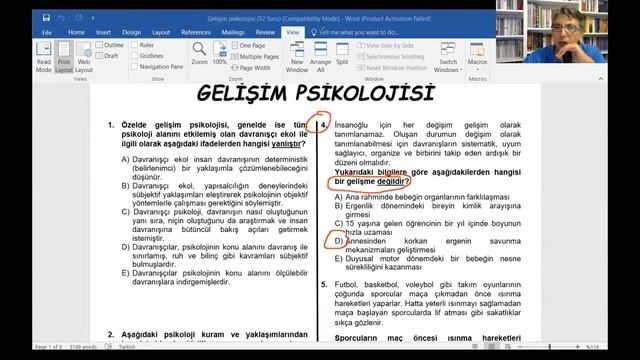Zoom in with the plus button

pyautogui.click(x=578, y=347)
